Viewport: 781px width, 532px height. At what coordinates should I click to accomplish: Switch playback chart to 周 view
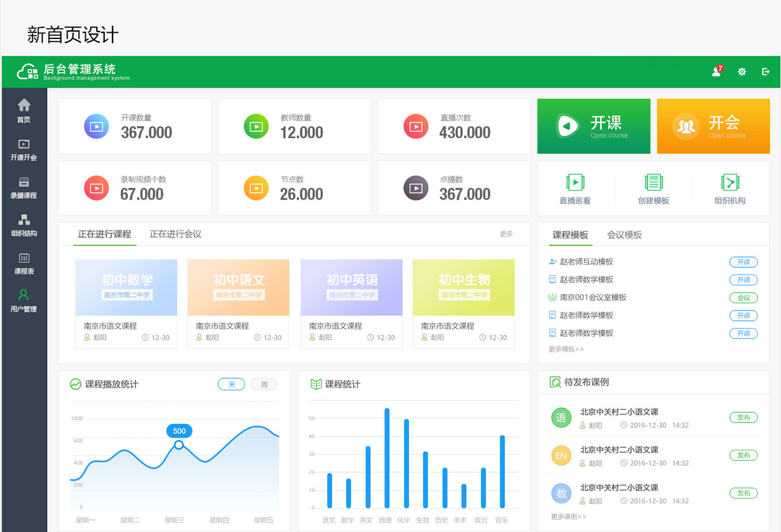pos(263,384)
